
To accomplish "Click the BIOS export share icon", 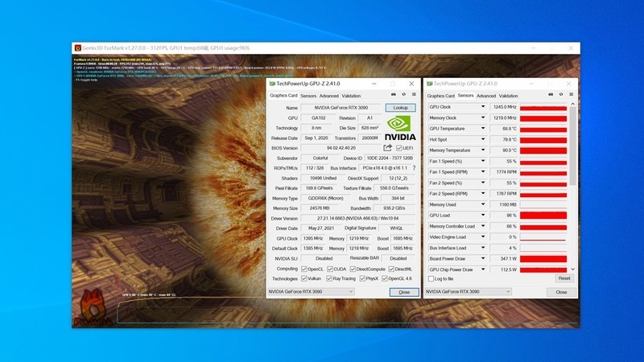I will (388, 147).
